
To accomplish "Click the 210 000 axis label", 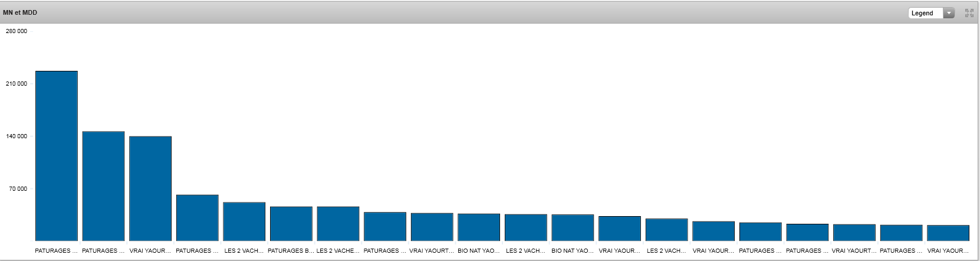I will pyautogui.click(x=17, y=84).
